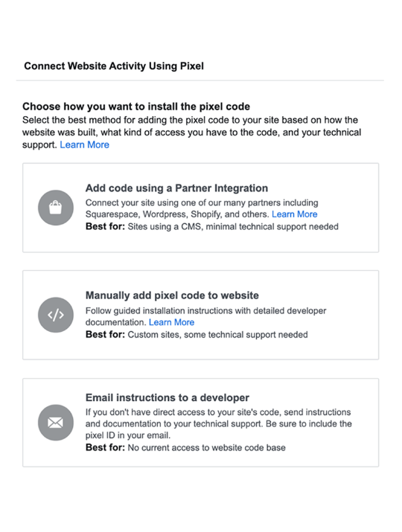Click the envelope email instructions icon

point(56,423)
